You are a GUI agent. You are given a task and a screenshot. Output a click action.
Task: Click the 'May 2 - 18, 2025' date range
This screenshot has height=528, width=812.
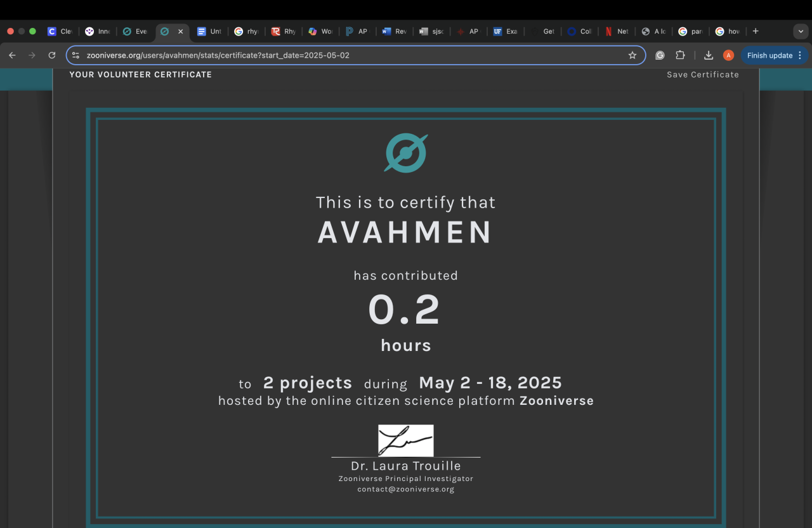[490, 383]
